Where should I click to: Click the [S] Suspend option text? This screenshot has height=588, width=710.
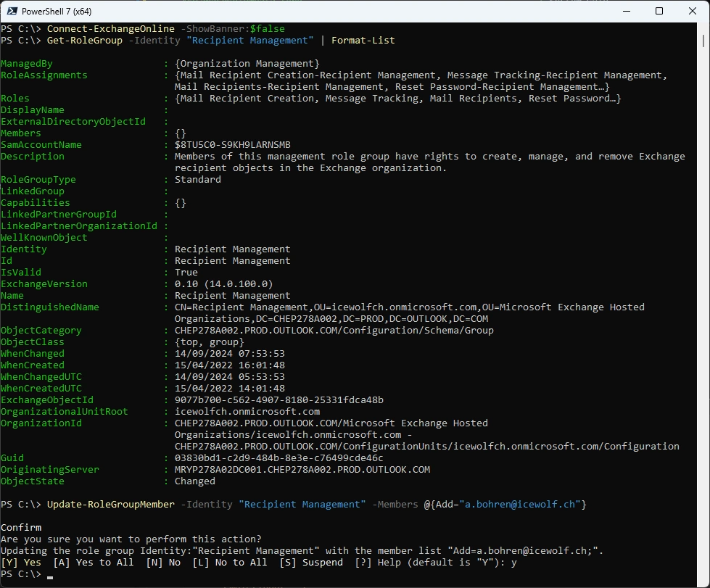click(311, 563)
